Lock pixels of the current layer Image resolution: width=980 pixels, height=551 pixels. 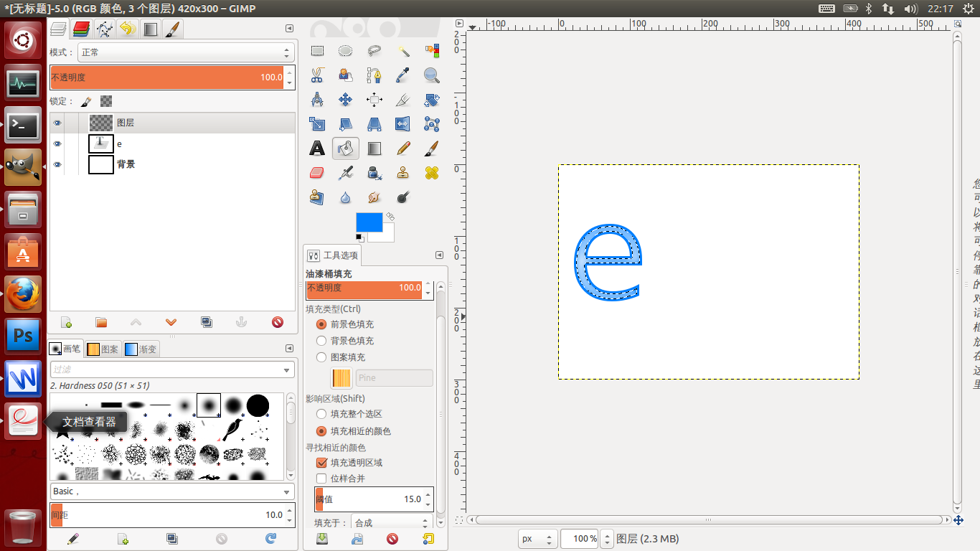tap(85, 101)
